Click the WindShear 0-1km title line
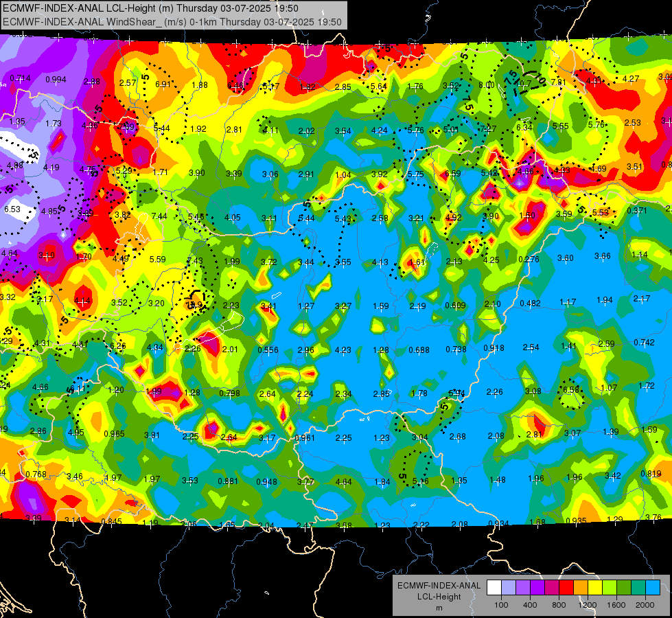The image size is (672, 618). (172, 22)
